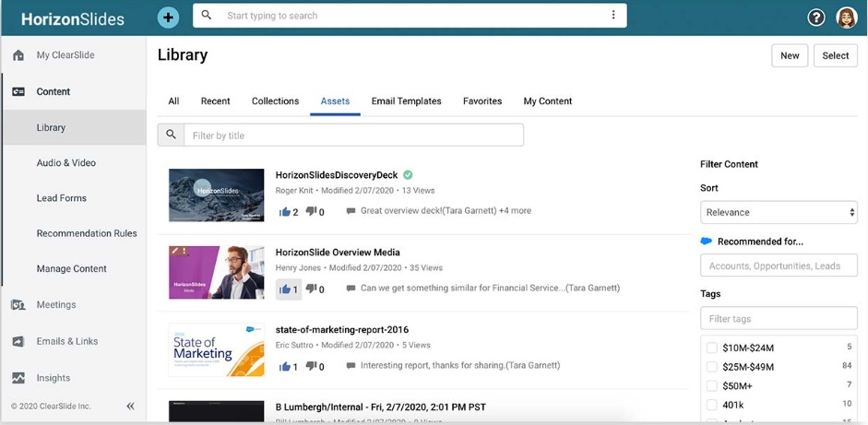The height and width of the screenshot is (425, 868).
Task: Open the user profile avatar
Action: [x=847, y=18]
